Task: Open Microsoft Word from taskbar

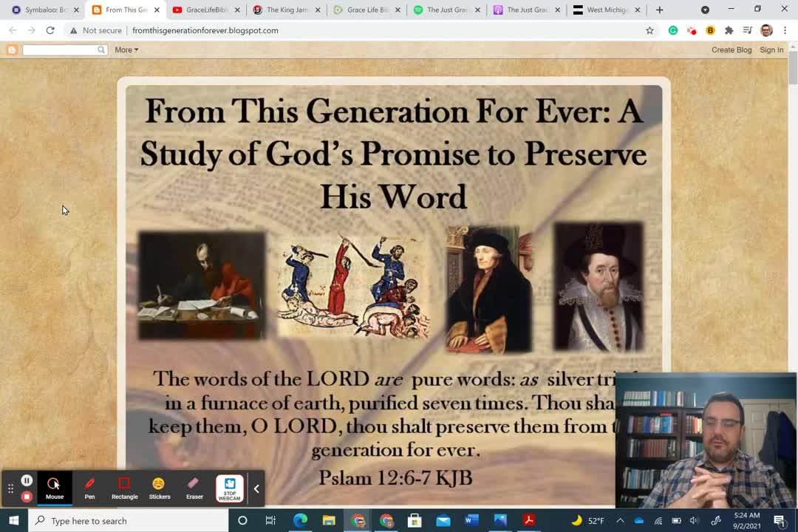Action: [x=471, y=520]
